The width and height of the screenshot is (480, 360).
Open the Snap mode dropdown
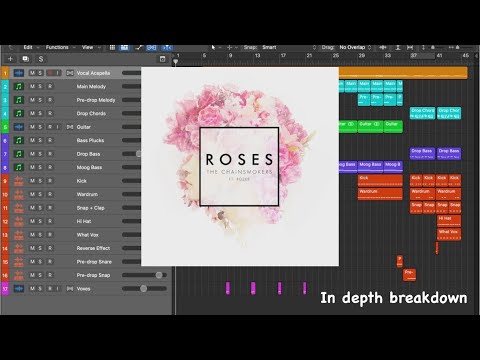click(289, 47)
